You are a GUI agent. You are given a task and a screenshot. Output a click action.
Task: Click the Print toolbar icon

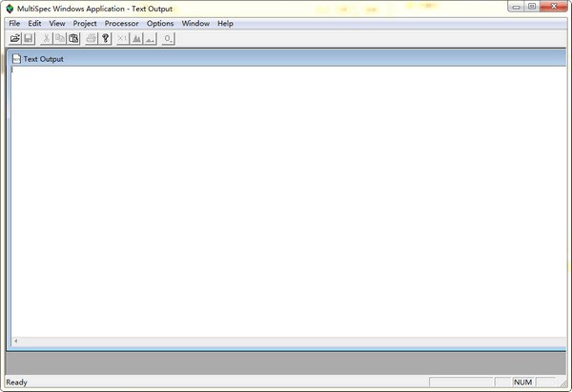click(x=92, y=39)
